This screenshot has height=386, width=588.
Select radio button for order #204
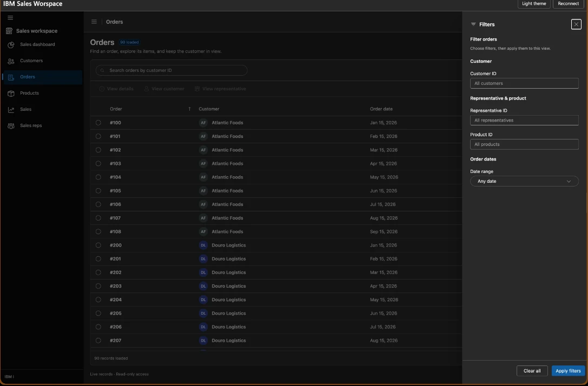pos(98,300)
